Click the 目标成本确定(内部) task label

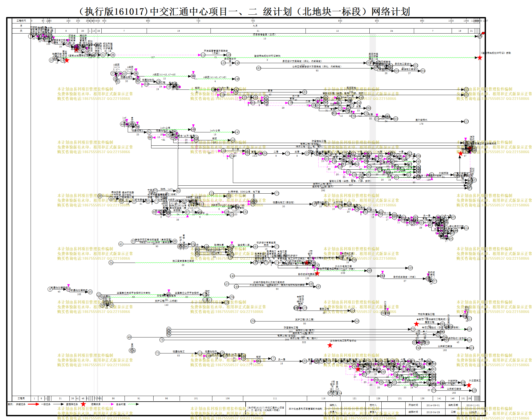(x=405, y=277)
